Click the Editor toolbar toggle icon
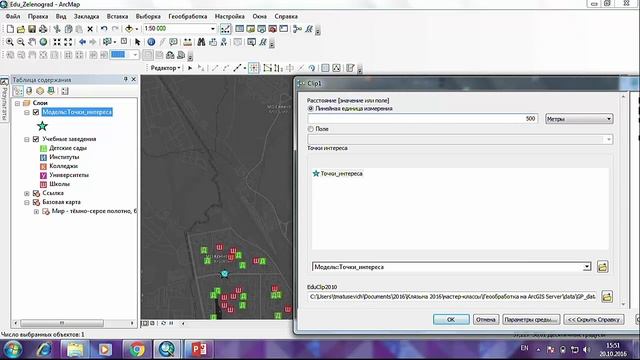 point(225,29)
